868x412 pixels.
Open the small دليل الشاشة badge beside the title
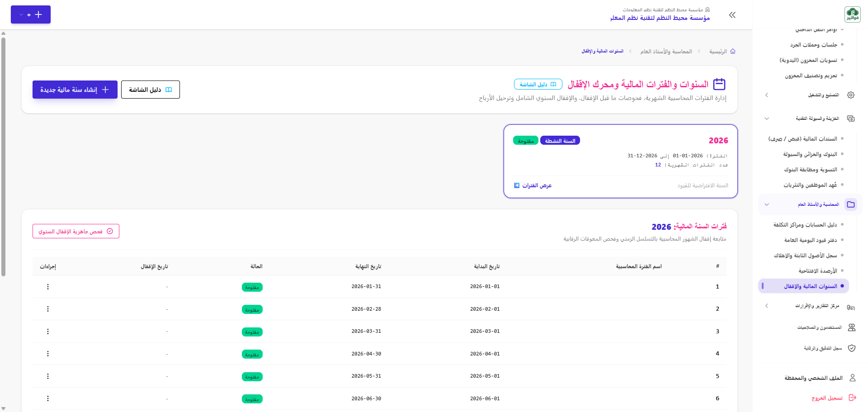coord(538,85)
